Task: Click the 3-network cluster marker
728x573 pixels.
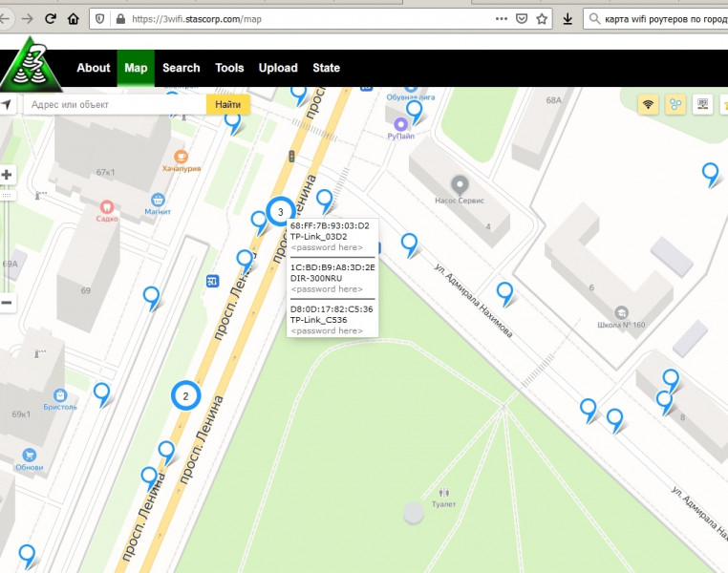Action: (280, 211)
